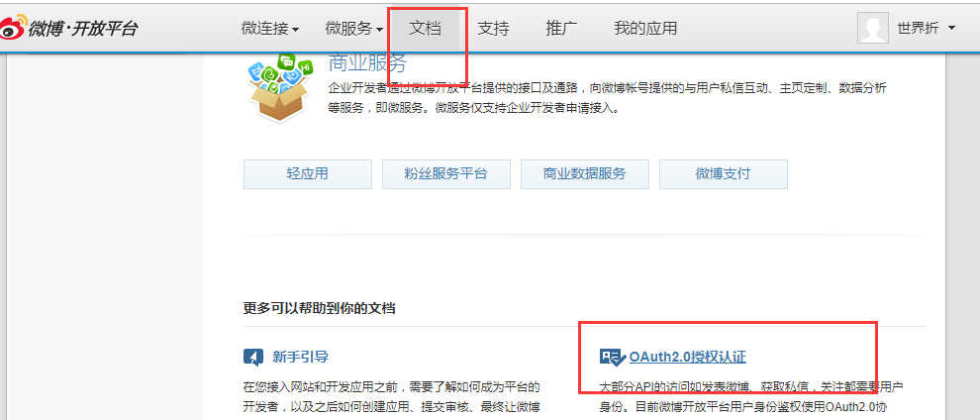The width and height of the screenshot is (980, 420).
Task: Expand the 微连接 dropdown menu
Action: click(x=270, y=28)
